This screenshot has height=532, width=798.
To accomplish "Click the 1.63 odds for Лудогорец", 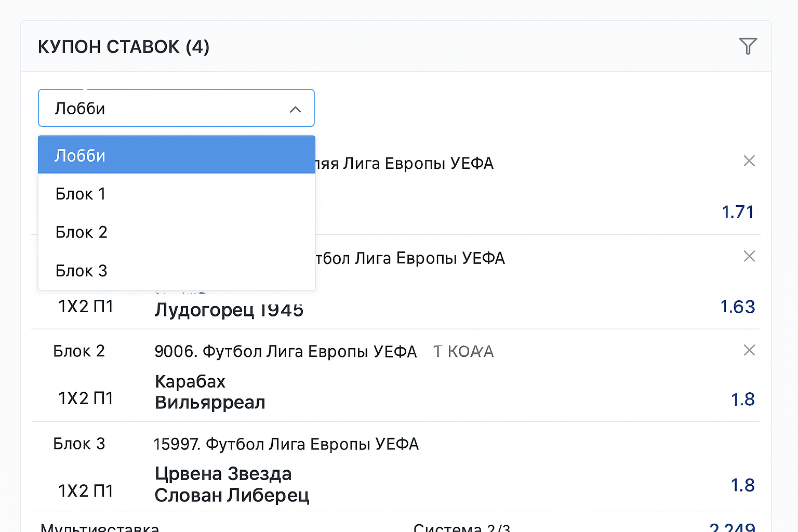I will (737, 307).
